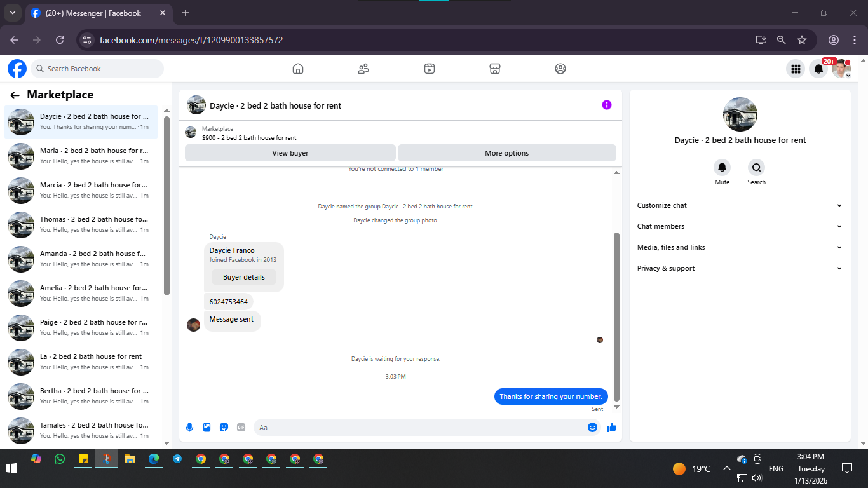This screenshot has height=488, width=868.
Task: Open the account profile picture menu
Action: coord(842,69)
